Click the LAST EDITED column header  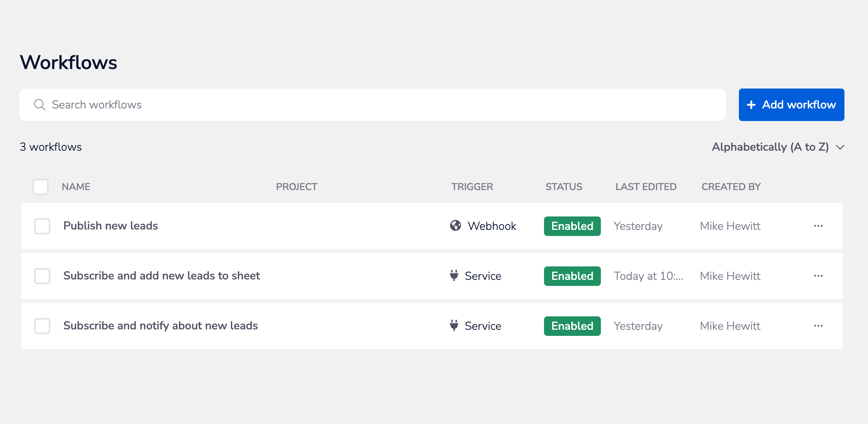pos(646,186)
